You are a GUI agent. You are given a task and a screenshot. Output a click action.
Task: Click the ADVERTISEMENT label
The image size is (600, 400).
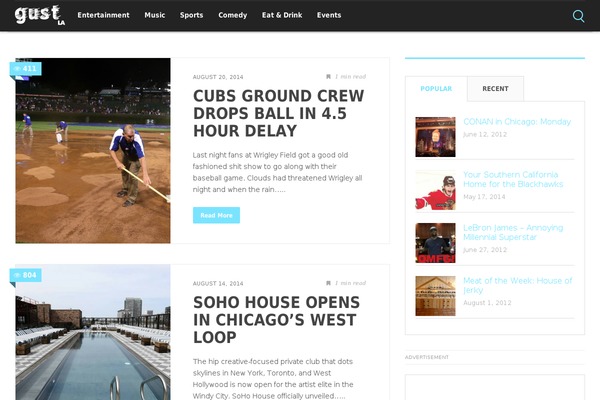coord(427,357)
